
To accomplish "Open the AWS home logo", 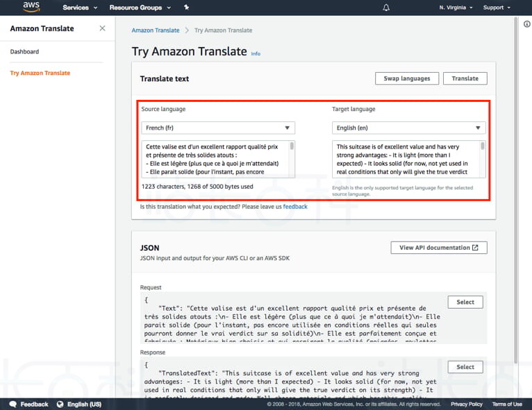I will click(x=31, y=7).
